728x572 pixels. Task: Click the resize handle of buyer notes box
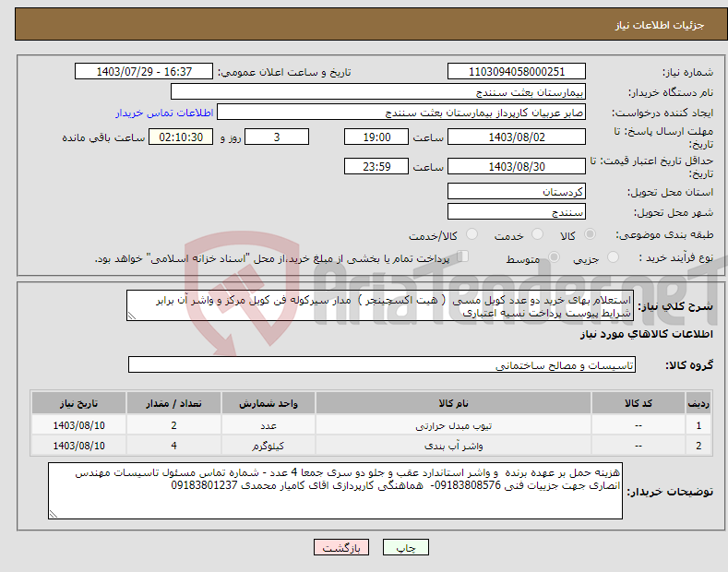pos(54,514)
